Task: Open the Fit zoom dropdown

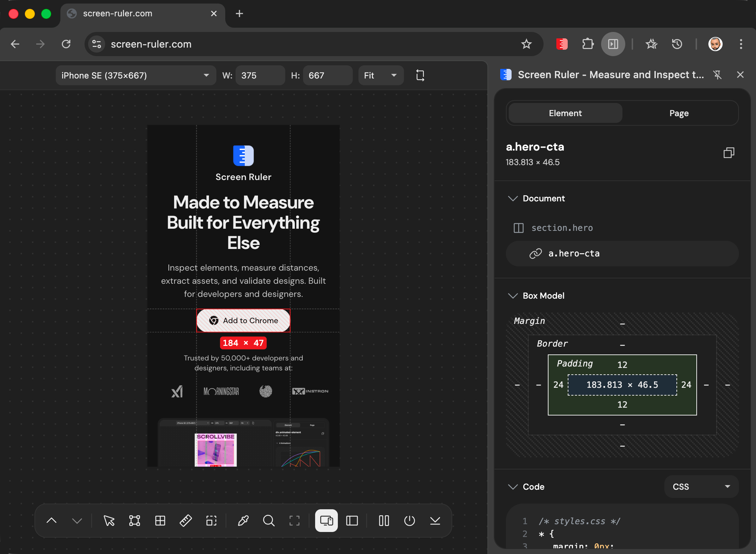Action: [x=381, y=75]
